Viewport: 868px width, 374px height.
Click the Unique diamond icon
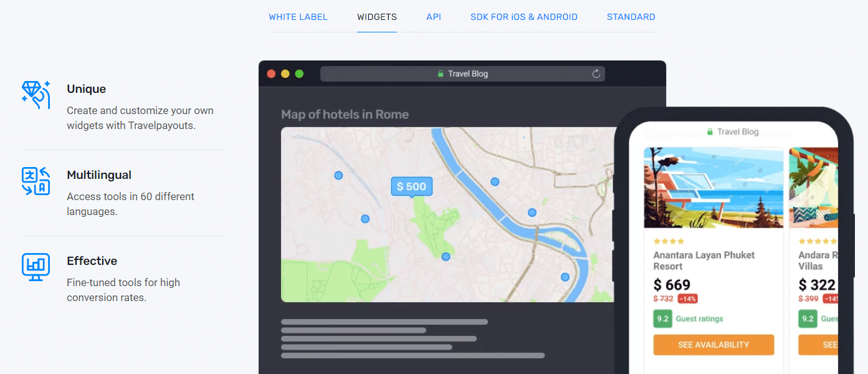click(x=36, y=95)
